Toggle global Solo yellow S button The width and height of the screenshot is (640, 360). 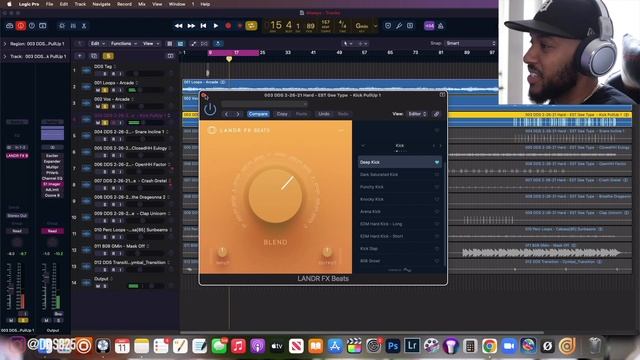click(108, 56)
